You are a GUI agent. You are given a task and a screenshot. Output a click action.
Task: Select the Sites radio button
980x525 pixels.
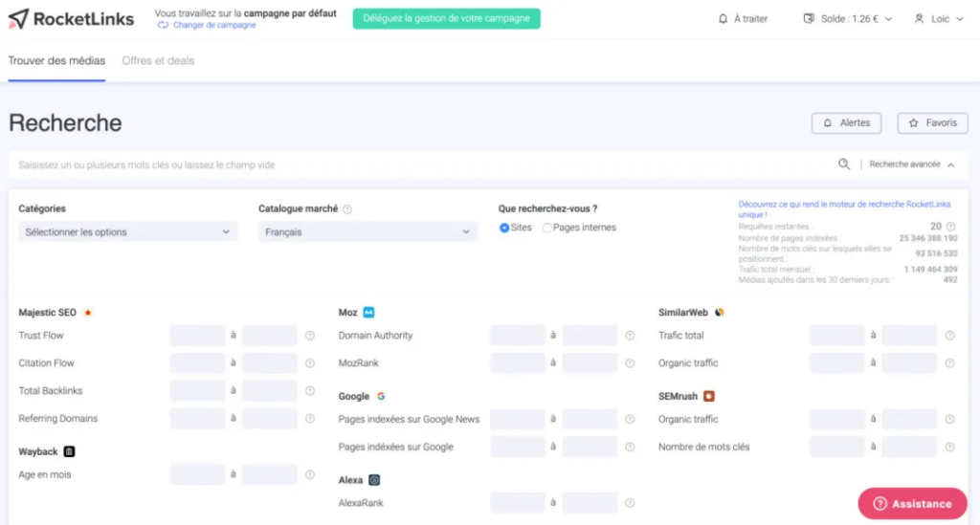tap(504, 228)
